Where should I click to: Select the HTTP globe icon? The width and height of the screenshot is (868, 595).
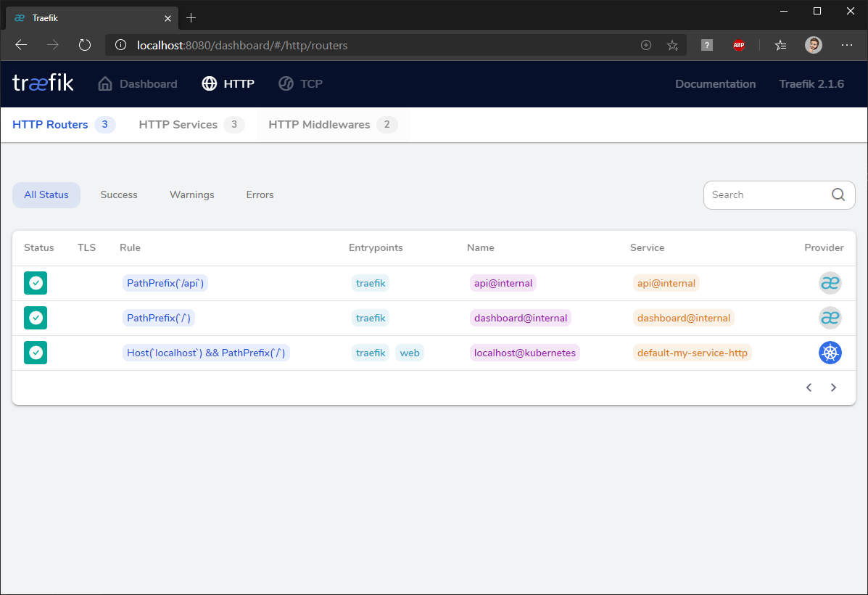(210, 83)
